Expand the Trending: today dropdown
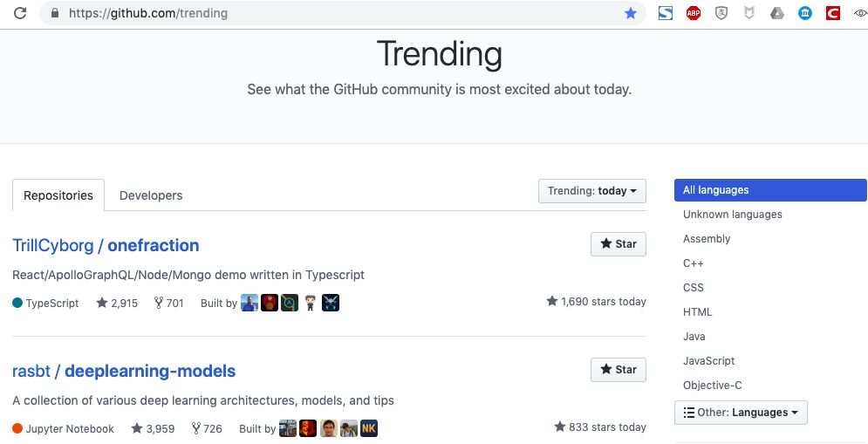The image size is (868, 444). 591,191
